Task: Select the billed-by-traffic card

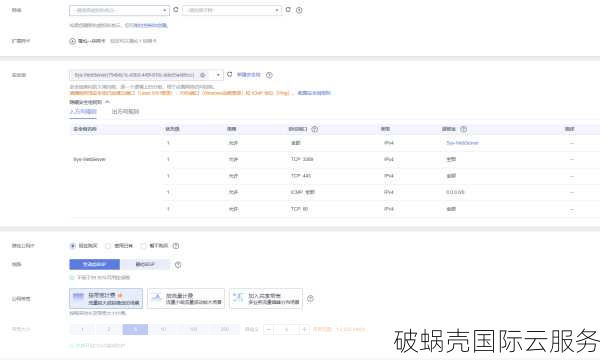Action: 186,298
